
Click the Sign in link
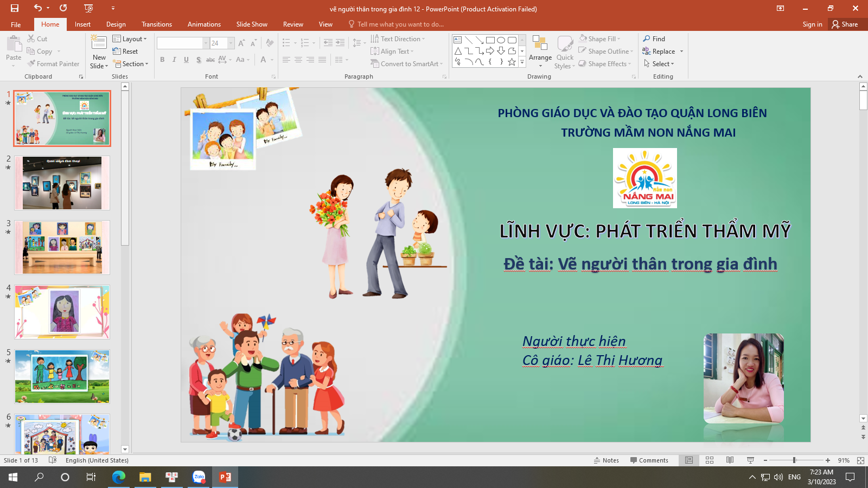pos(812,24)
